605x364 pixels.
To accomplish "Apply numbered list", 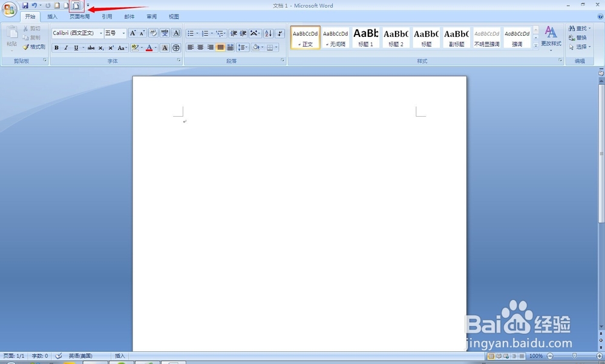I will (205, 33).
